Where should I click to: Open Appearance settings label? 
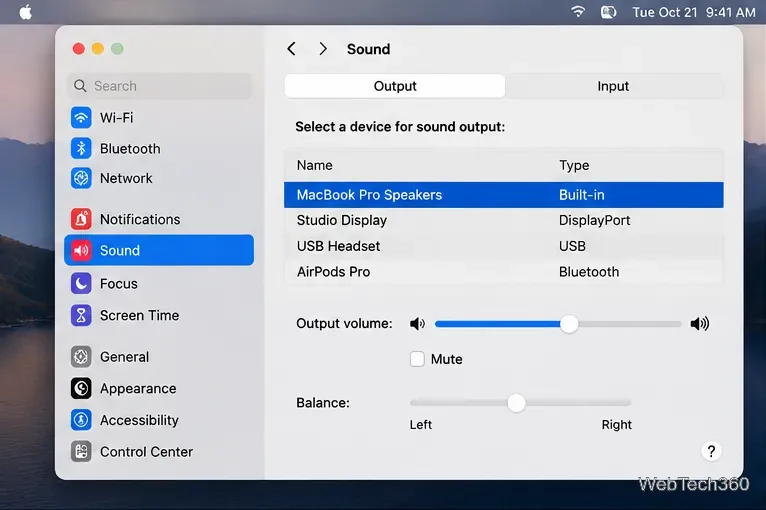pyautogui.click(x=138, y=389)
